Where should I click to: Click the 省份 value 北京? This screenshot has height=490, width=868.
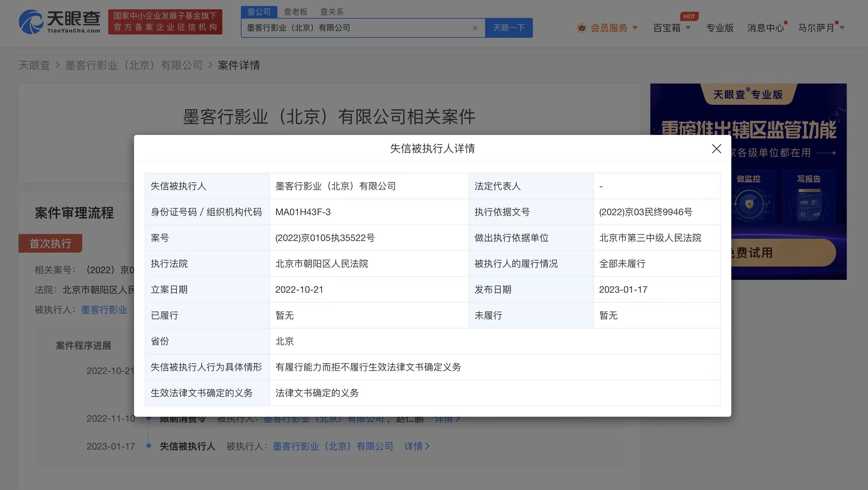285,341
